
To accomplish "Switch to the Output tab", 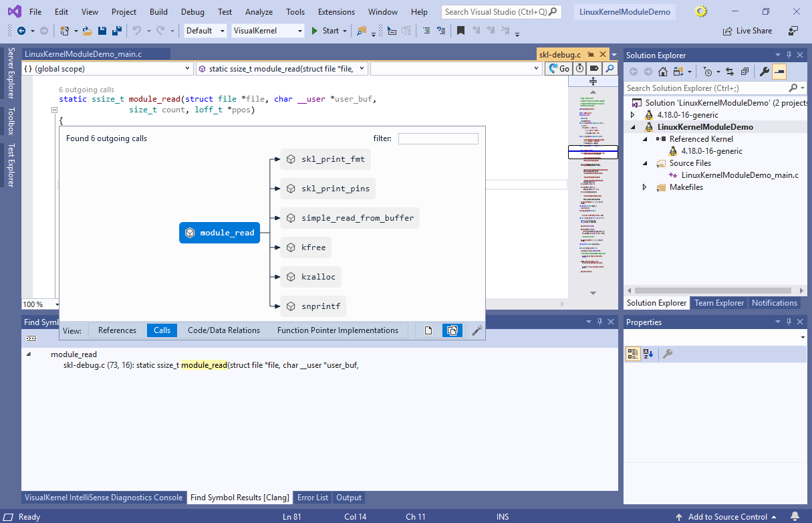I will tap(349, 498).
